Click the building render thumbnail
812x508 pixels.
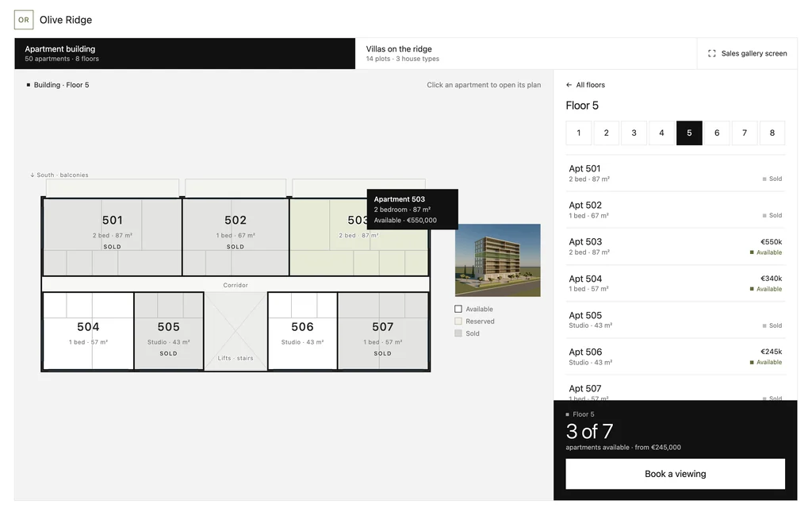[x=498, y=260]
